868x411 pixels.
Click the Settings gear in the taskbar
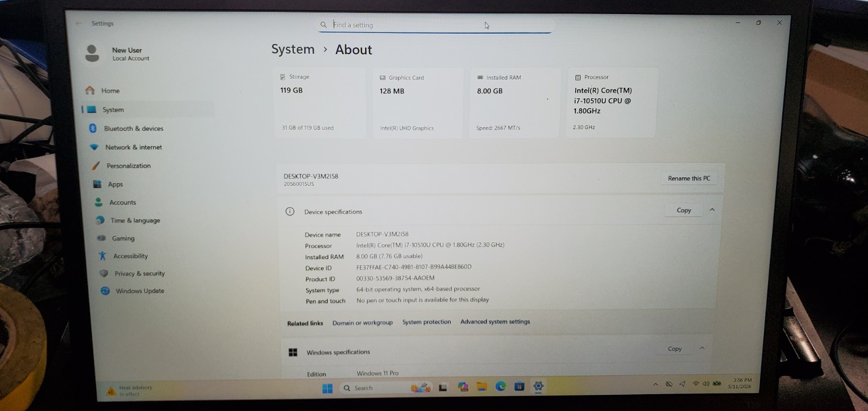coord(538,386)
